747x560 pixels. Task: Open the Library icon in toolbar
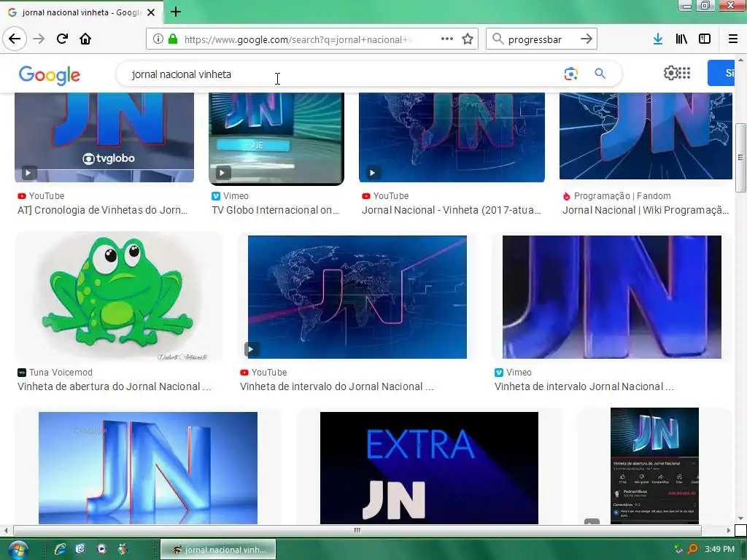tap(681, 39)
